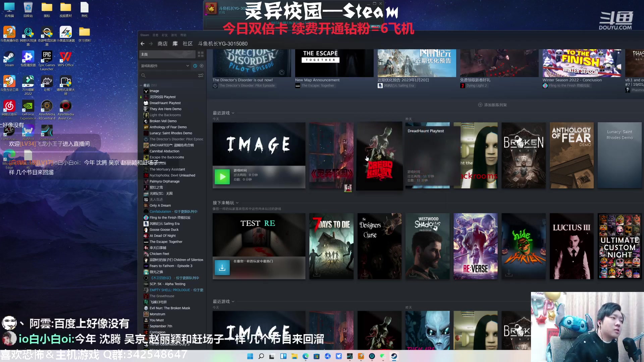Screen dimensions: 644x362
Task: Open 网易云音乐 desktop icon
Action: click(x=9, y=108)
